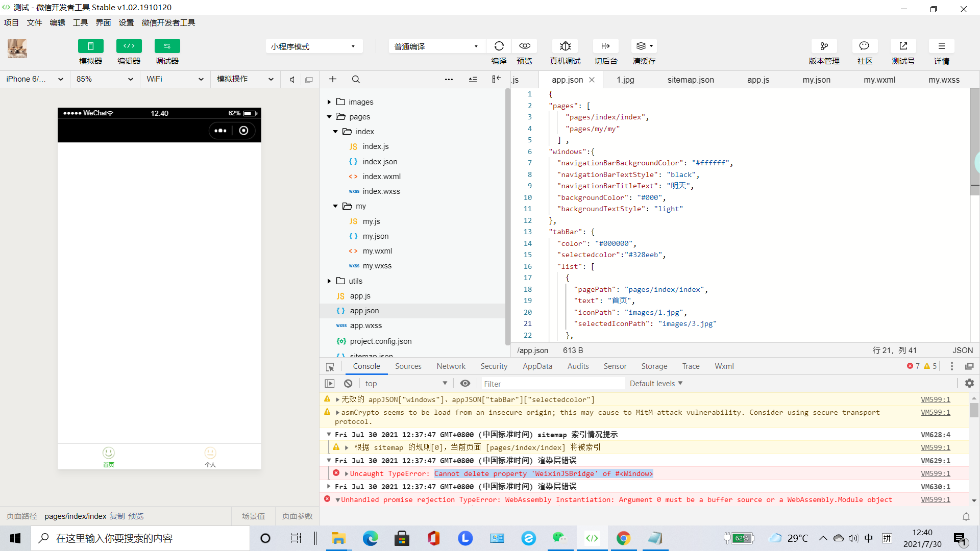Click the compile (编译) refresh icon
This screenshot has height=551, width=980.
pos(499,46)
